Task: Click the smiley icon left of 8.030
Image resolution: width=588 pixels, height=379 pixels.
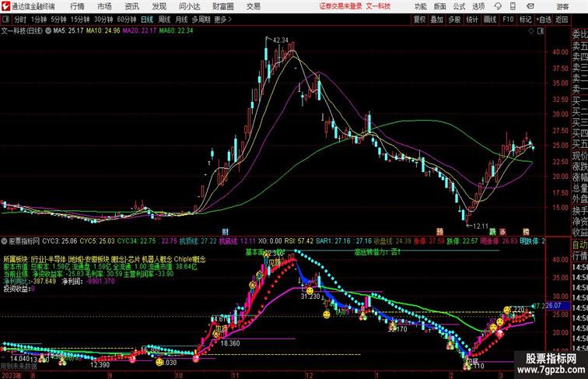Action: (x=159, y=362)
